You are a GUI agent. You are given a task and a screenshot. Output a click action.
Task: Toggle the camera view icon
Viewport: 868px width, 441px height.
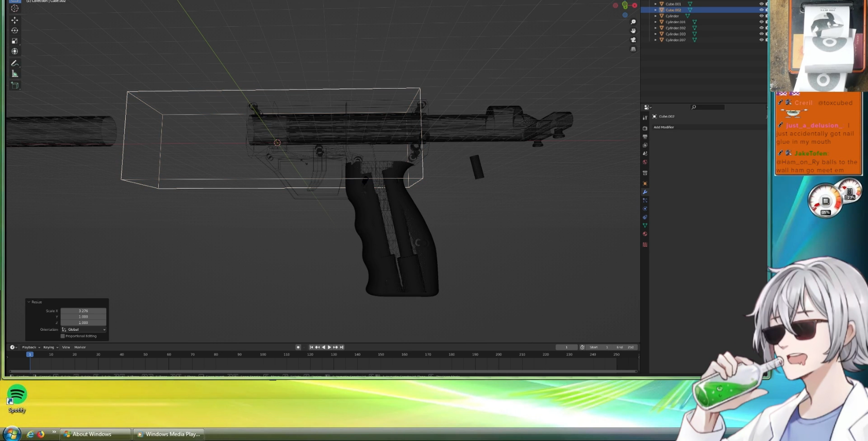pos(633,40)
